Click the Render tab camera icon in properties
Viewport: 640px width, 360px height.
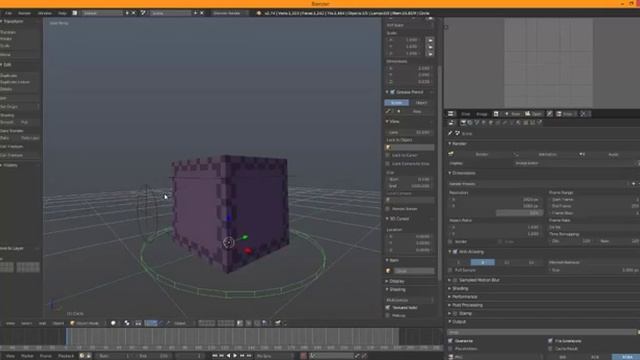pos(463,122)
